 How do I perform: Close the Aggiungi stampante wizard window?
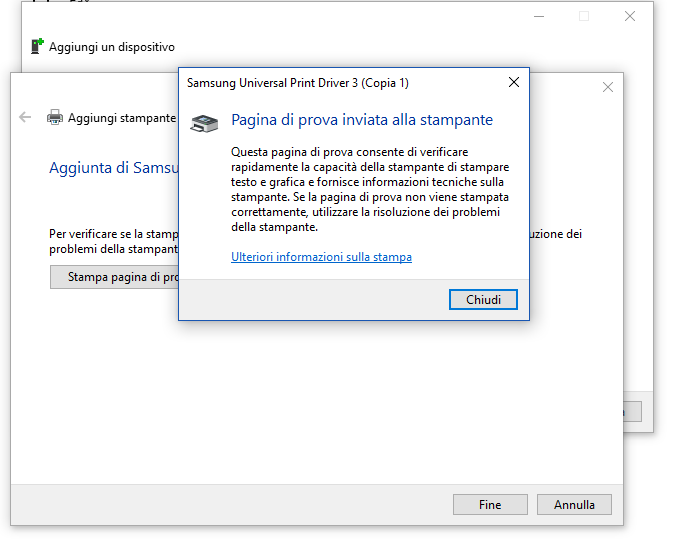pyautogui.click(x=607, y=88)
